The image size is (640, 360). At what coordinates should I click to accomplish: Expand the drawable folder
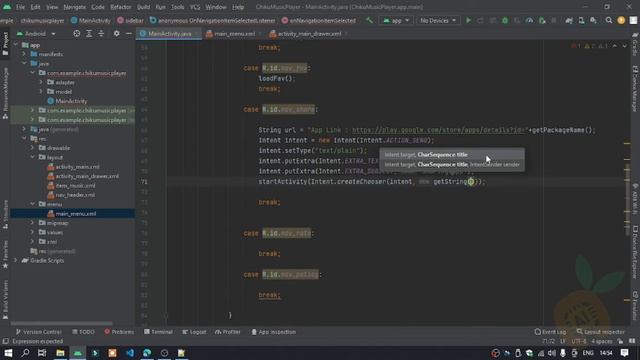coord(32,148)
